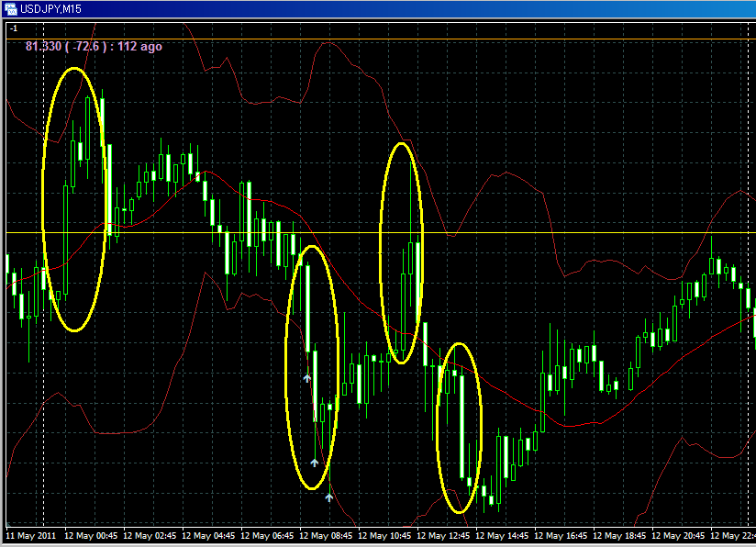Image resolution: width=756 pixels, height=547 pixels.
Task: Click the 12 May 00:45 time label
Action: 93,535
